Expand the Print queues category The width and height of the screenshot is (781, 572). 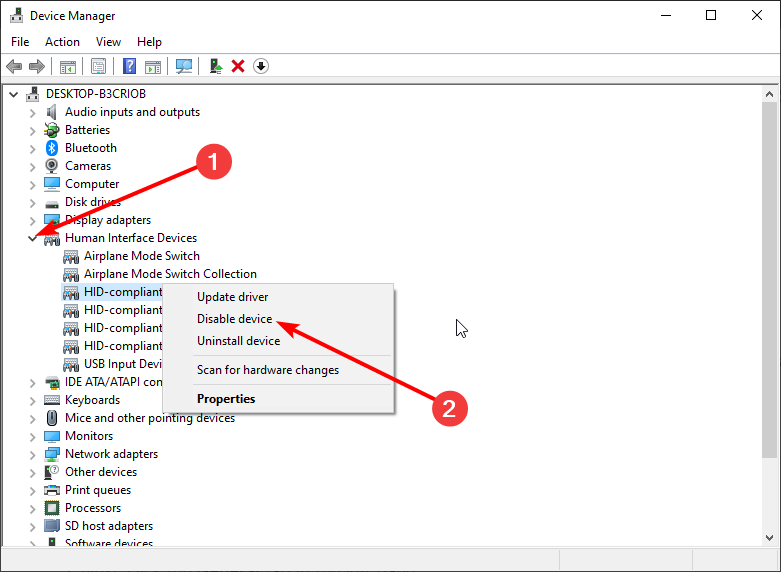point(32,491)
